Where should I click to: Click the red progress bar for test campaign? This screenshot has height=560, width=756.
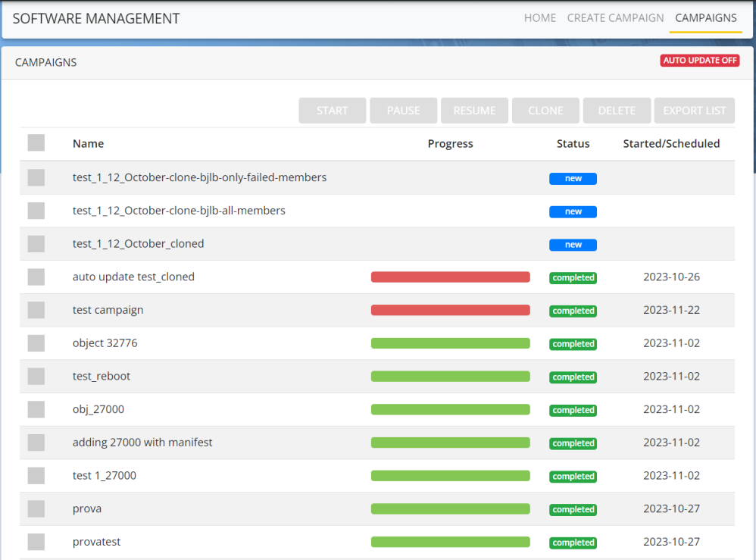pos(450,310)
